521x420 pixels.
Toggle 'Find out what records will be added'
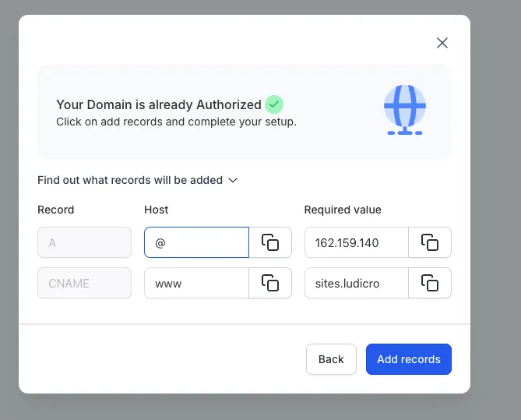[x=138, y=180]
